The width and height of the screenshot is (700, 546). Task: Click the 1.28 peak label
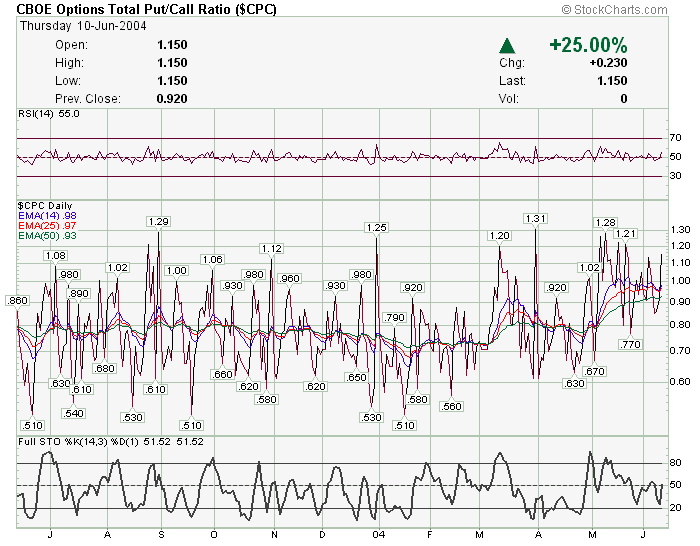click(606, 222)
